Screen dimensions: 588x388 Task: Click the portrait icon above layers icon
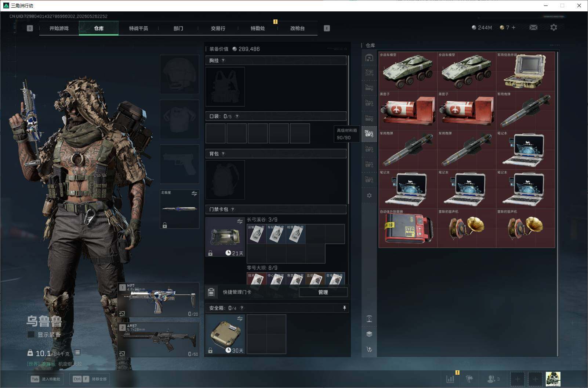click(x=369, y=319)
